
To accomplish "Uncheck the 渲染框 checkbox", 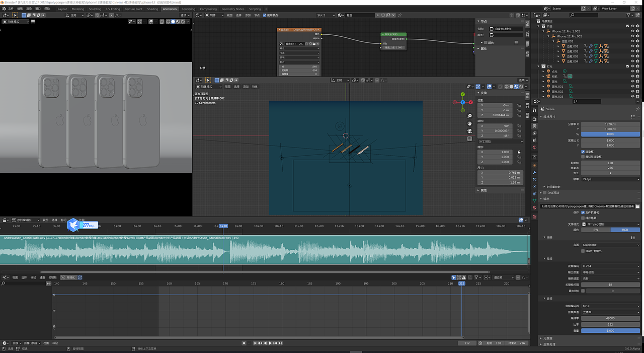I will [583, 151].
